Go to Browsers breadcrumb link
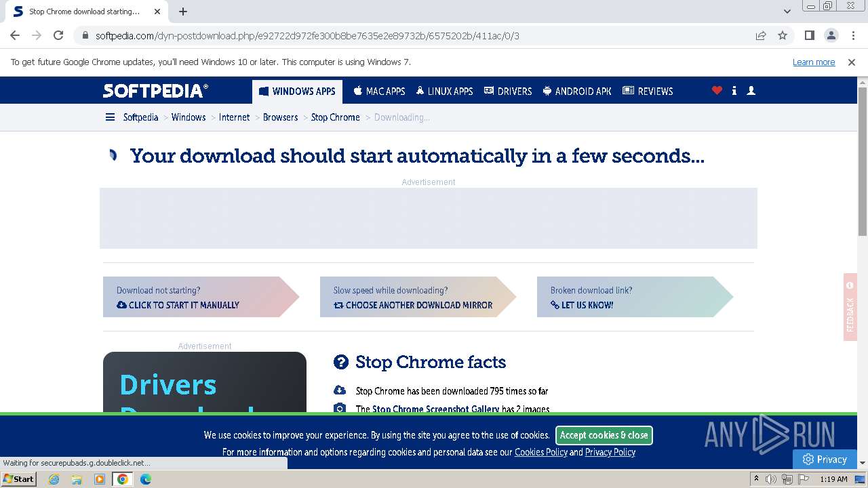Screen dimensions: 868x488 (x=280, y=117)
